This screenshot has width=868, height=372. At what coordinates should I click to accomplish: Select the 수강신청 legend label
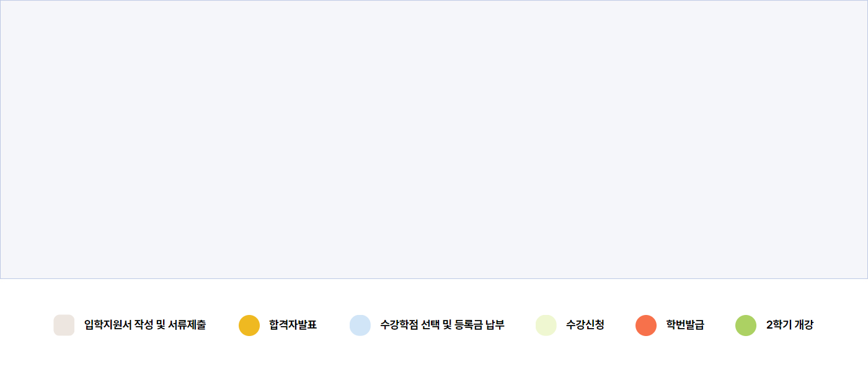click(x=585, y=325)
